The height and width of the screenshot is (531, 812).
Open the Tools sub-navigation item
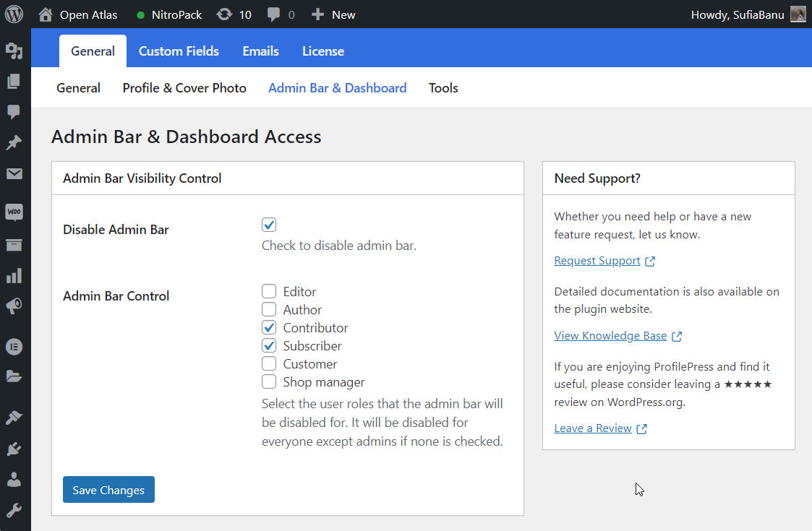pyautogui.click(x=443, y=88)
